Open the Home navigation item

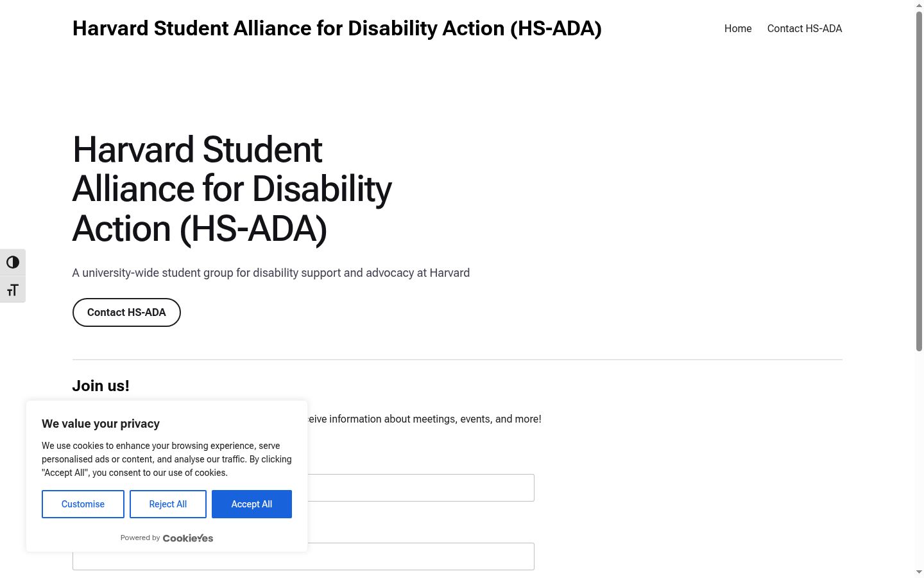coord(738,28)
